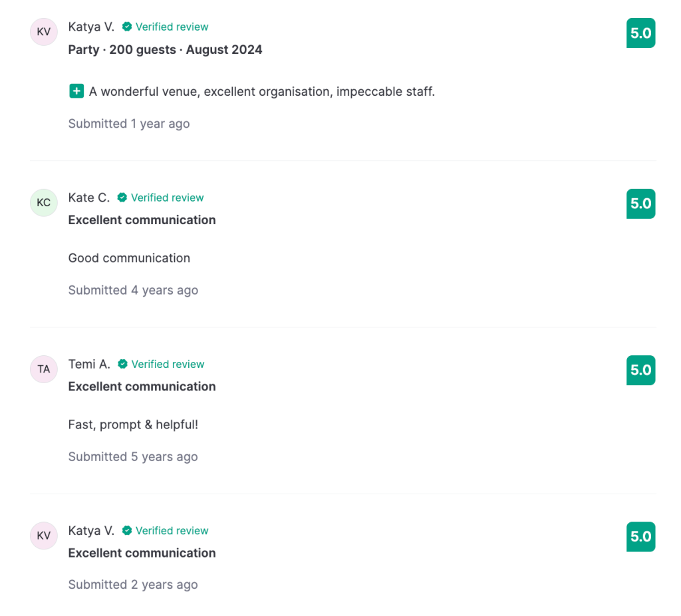The height and width of the screenshot is (616, 681).
Task: Click 'Verified review' label next to Temi A.
Action: tap(168, 364)
